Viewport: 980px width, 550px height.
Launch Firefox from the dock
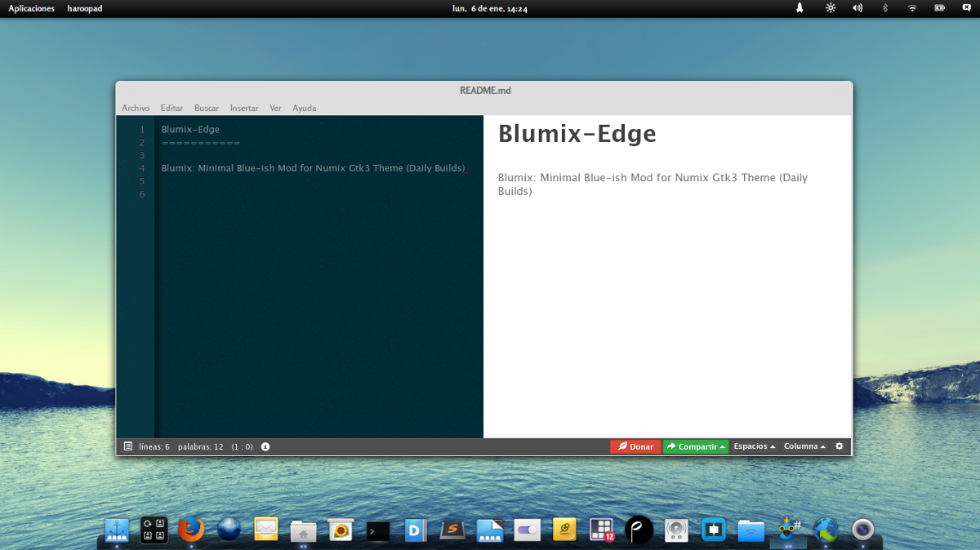[x=191, y=530]
